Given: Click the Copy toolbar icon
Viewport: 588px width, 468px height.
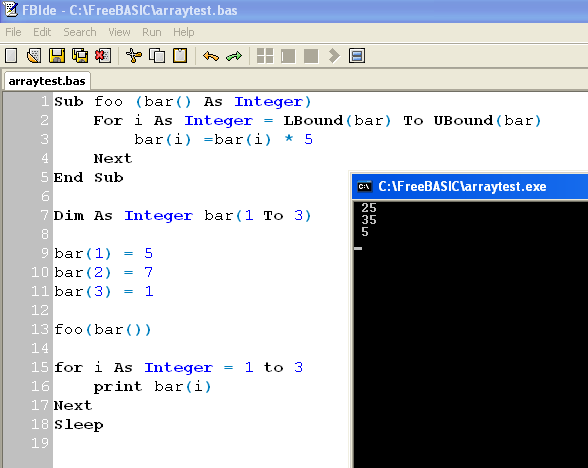Looking at the screenshot, I should tap(157, 56).
